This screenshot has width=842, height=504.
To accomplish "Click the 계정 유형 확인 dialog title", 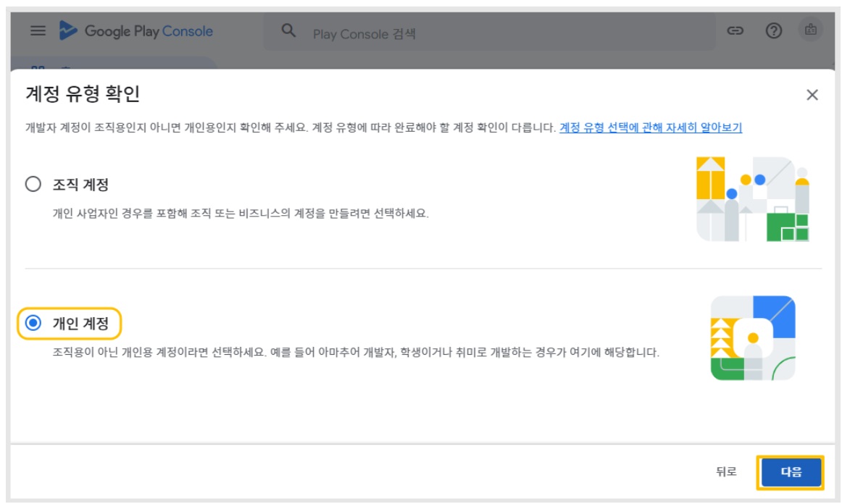I will pos(83,94).
